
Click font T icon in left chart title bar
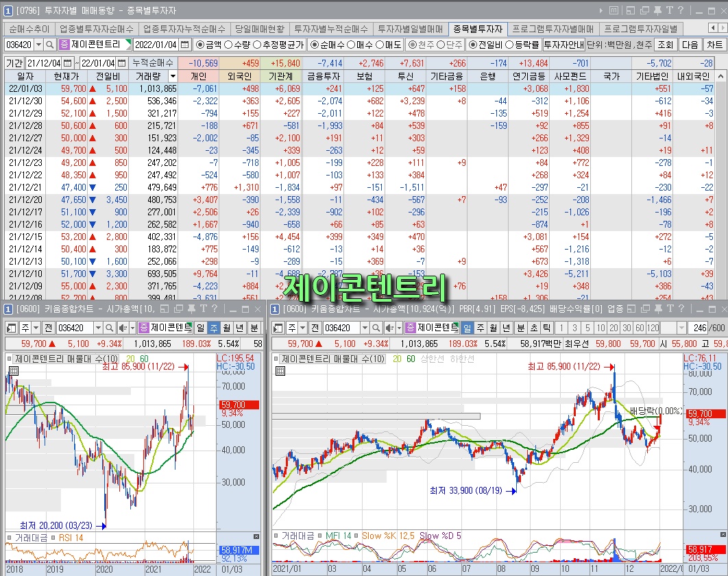203,309
